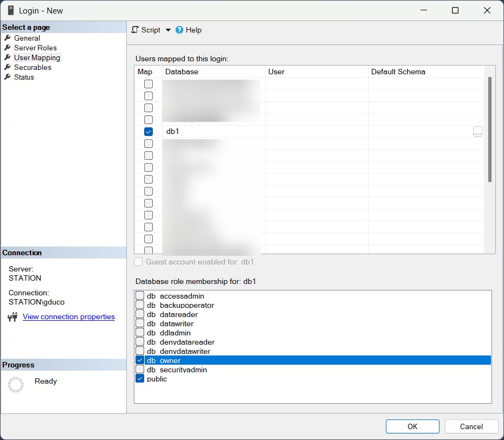Click View connection properties link

pyautogui.click(x=68, y=316)
